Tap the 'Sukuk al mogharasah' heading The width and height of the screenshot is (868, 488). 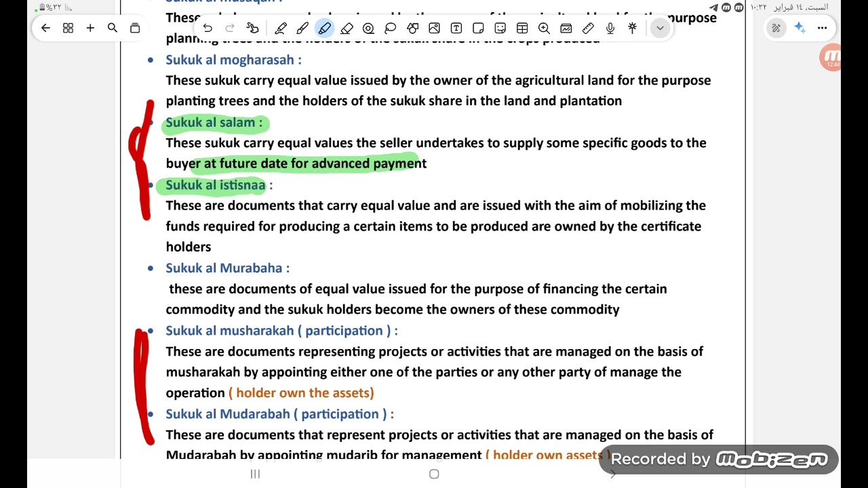pos(234,60)
